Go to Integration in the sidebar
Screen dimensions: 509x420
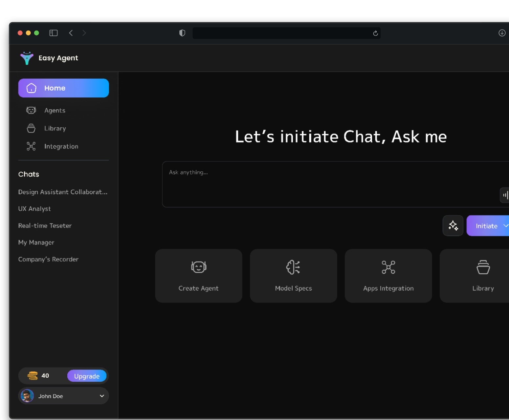[x=61, y=146]
